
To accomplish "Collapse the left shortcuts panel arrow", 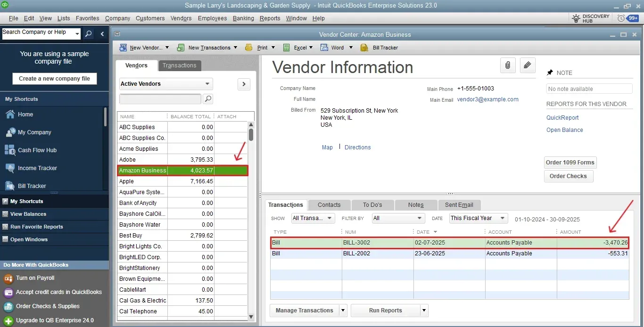I will click(102, 34).
